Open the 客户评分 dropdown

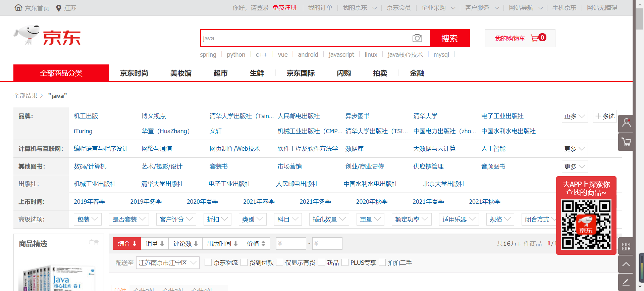(x=176, y=219)
